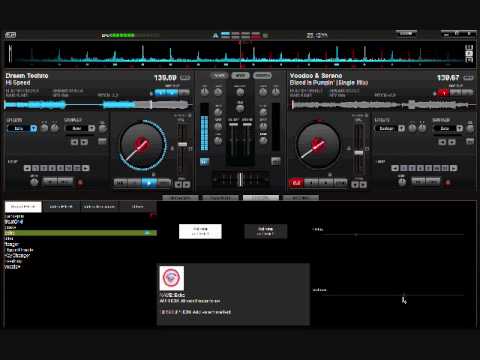Open the right deck Sampler dropdown arrow
The image size is (480, 360).
(x=459, y=128)
